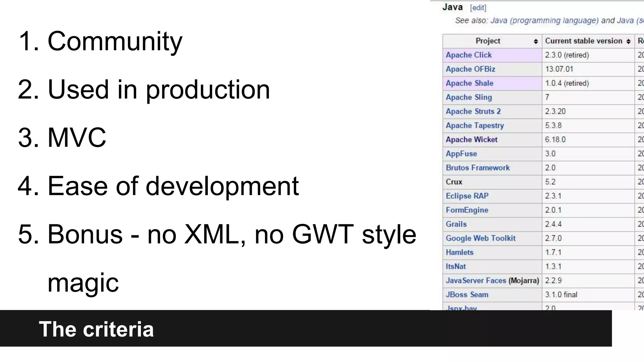Open the Google Web Toolkit link
644x362 pixels.
[480, 238]
